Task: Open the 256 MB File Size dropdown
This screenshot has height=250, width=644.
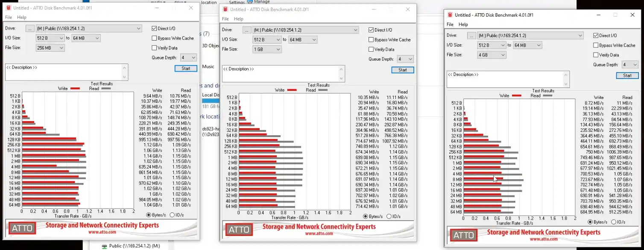Action: pos(50,48)
